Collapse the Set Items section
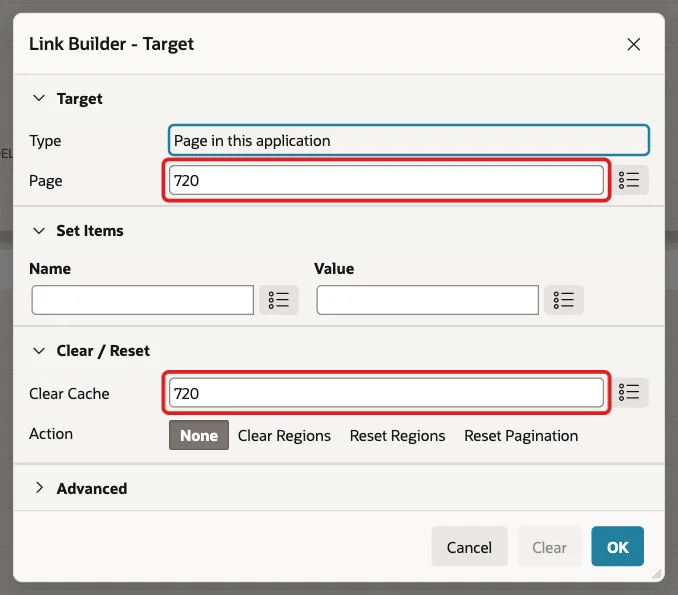This screenshot has width=678, height=595. point(39,230)
